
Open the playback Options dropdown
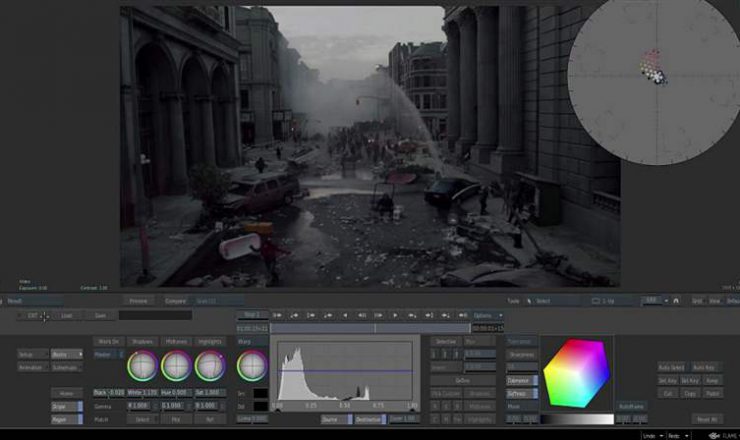pos(487,315)
